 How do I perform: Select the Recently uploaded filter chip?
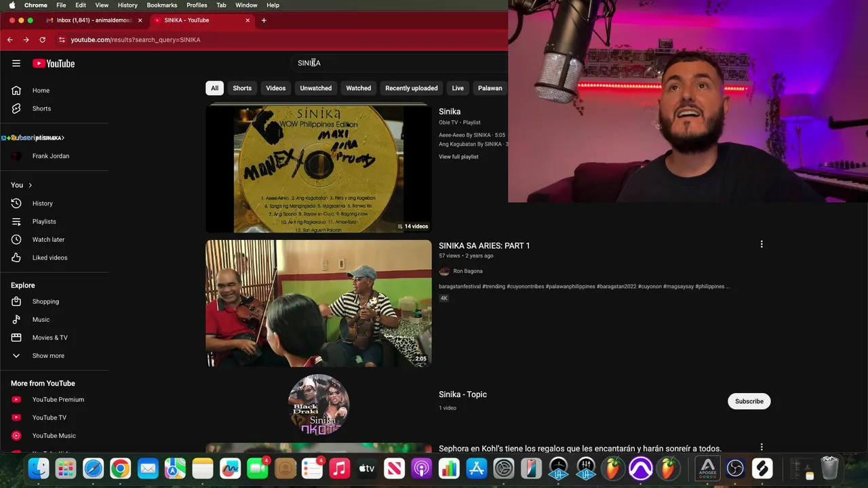click(x=412, y=88)
